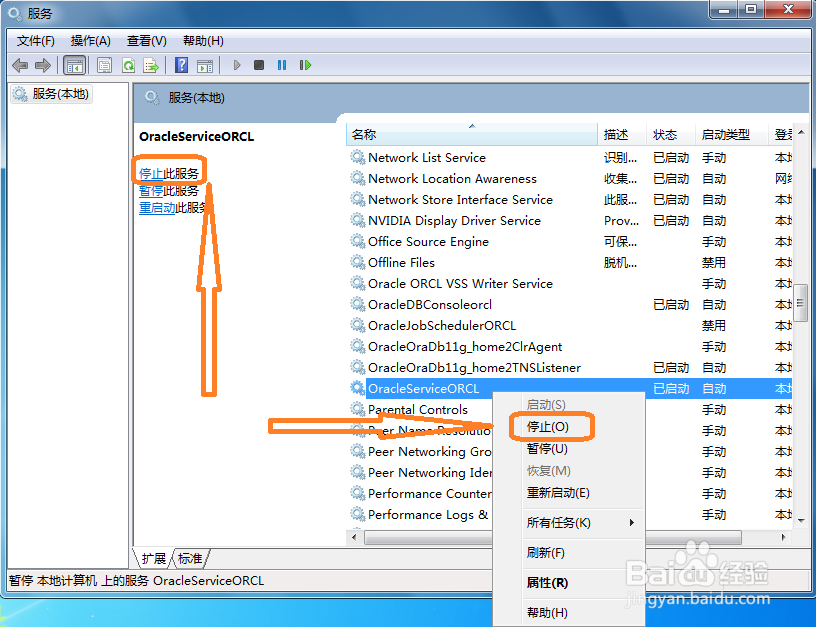Sort by the 状态 column header
The image size is (816, 627).
pos(671,134)
